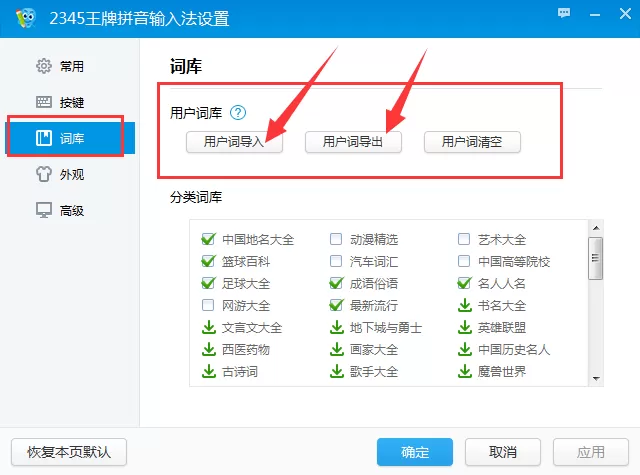
Task: Uncheck the 成语俗语 checkbox
Action: click(336, 283)
